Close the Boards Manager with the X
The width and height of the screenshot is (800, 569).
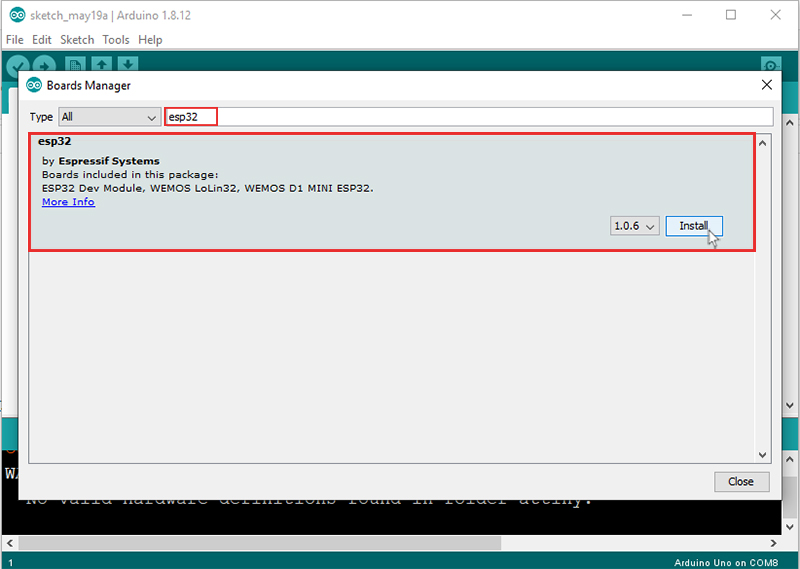click(x=766, y=85)
